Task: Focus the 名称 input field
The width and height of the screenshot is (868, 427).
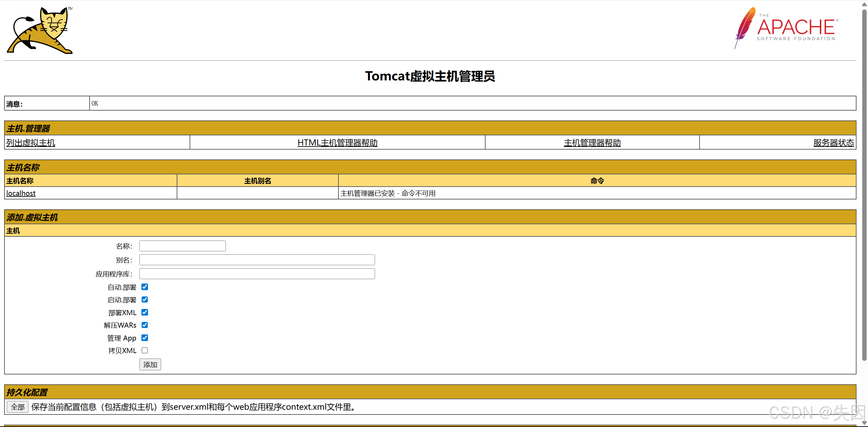Action: pyautogui.click(x=182, y=246)
